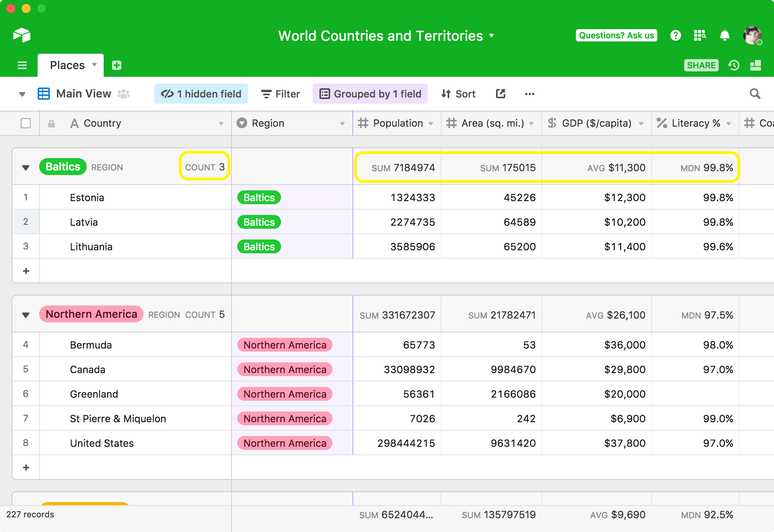Open the help menu question mark
The width and height of the screenshot is (774, 532).
pyautogui.click(x=676, y=35)
